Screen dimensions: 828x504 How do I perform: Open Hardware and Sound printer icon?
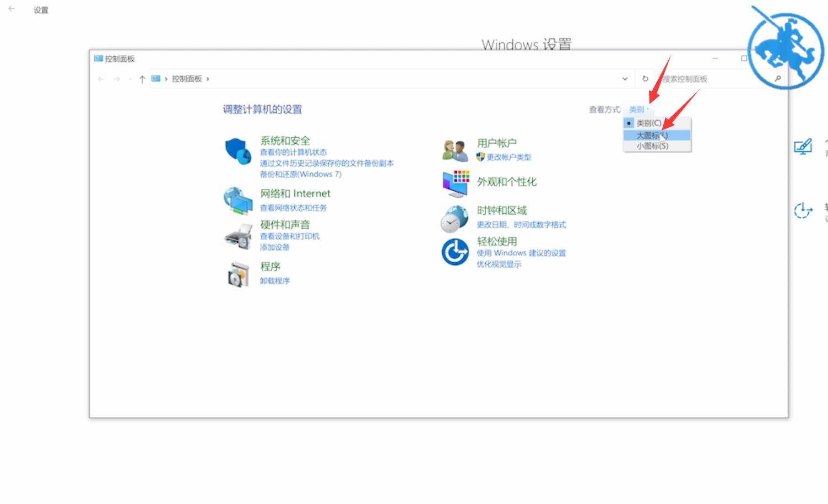238,236
